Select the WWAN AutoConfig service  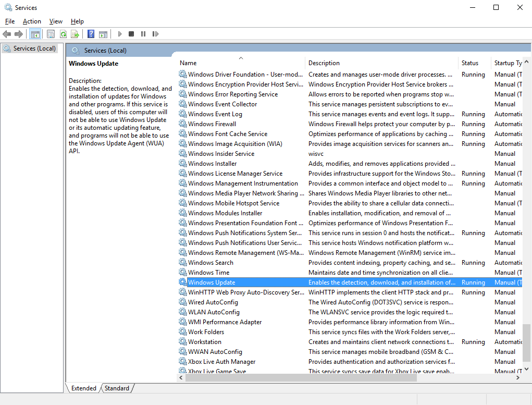pos(350,351)
